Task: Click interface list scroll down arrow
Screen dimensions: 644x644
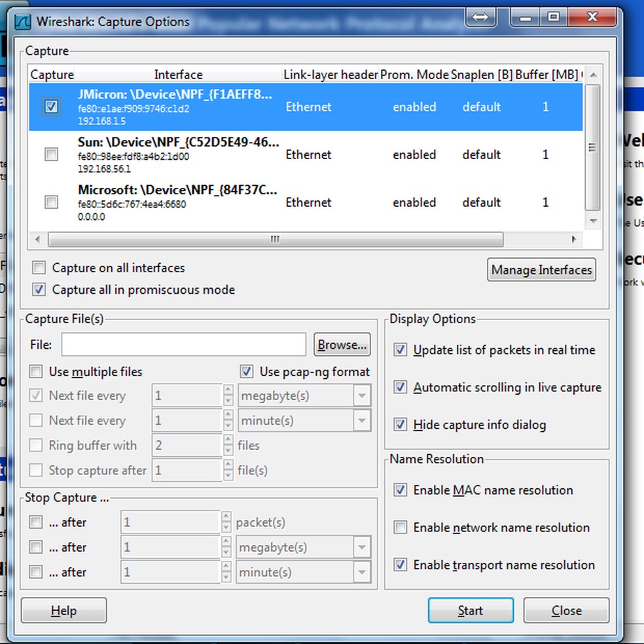Action: pos(593,221)
